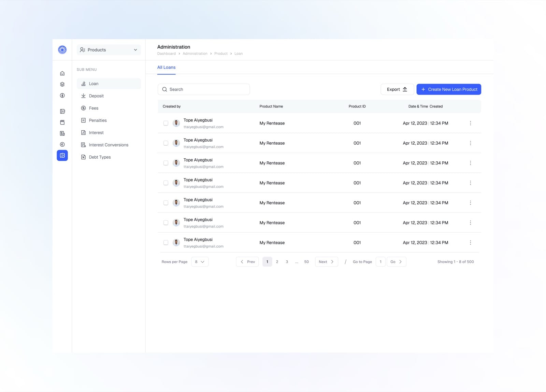Viewport: 546px width, 392px height.
Task: Open the three-dot menu of the last row
Action: tap(470, 243)
